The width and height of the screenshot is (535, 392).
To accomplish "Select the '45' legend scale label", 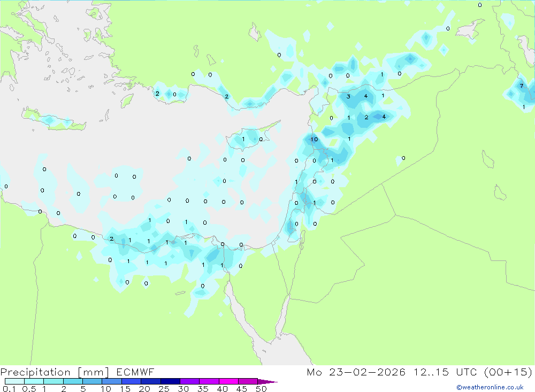I will tap(242, 389).
